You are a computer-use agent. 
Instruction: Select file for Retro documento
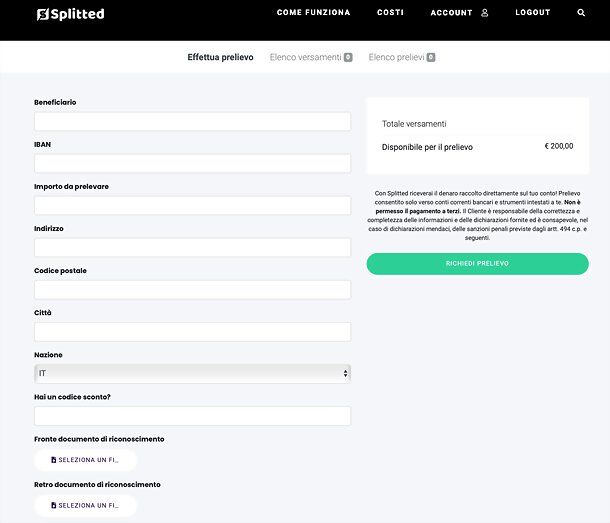point(85,505)
